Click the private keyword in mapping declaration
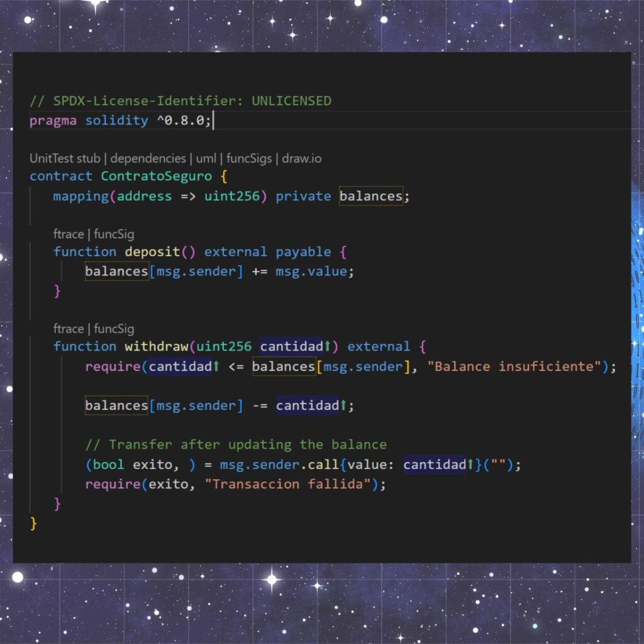Image resolution: width=644 pixels, height=644 pixels. (303, 196)
